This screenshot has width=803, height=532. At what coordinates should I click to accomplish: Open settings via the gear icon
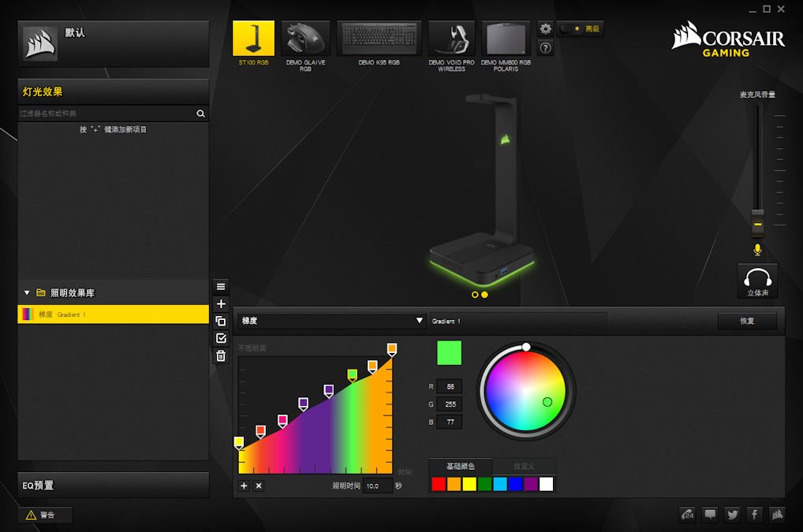(x=545, y=28)
